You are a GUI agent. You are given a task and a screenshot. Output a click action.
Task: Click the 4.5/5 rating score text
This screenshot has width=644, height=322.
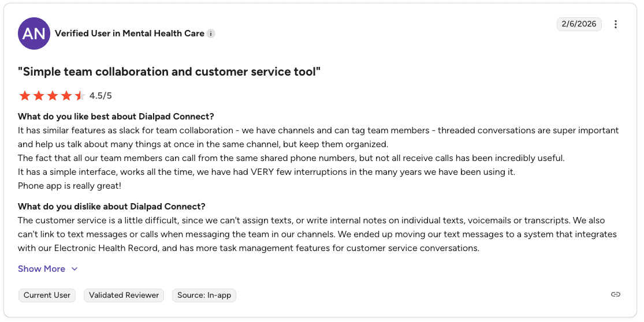(x=100, y=96)
